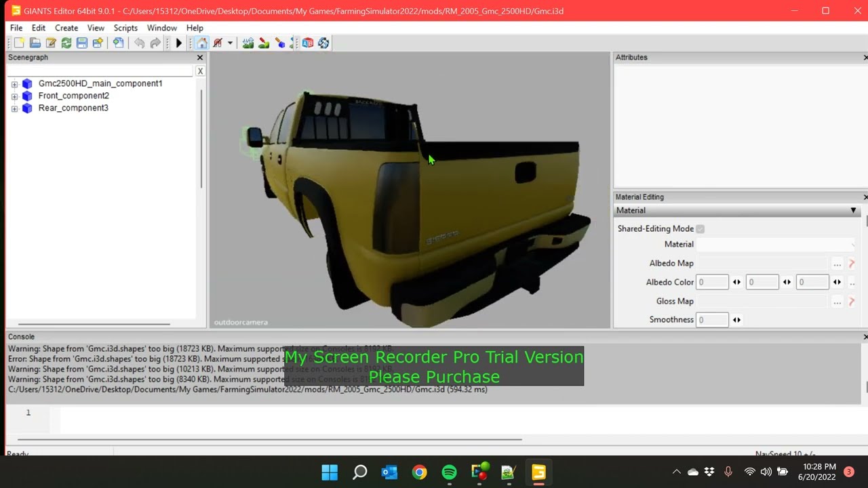868x488 pixels.
Task: Click the Save As icon with star
Action: 98,43
